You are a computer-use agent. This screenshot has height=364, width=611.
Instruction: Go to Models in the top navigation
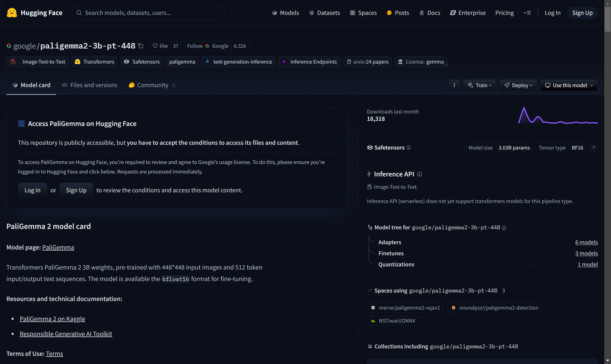click(285, 13)
